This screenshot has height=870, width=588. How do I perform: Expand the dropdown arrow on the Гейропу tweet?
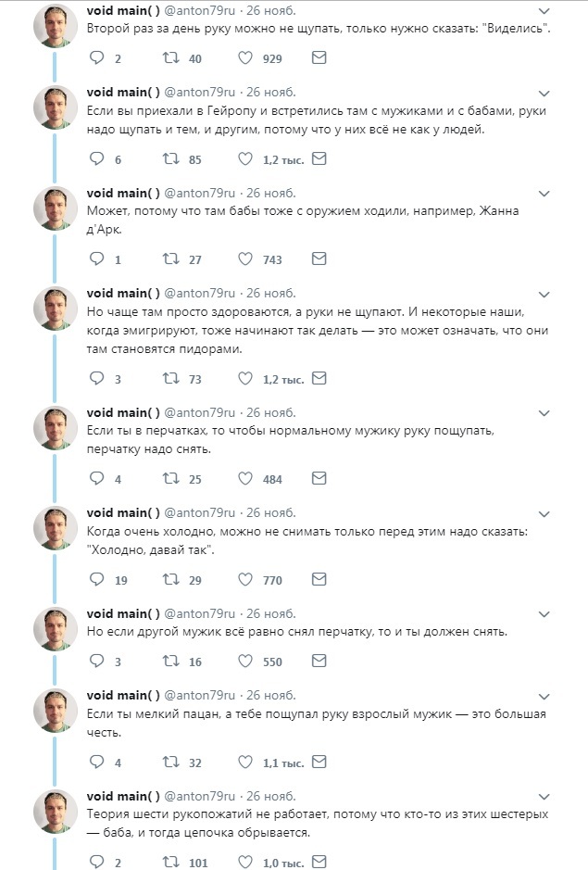click(544, 93)
